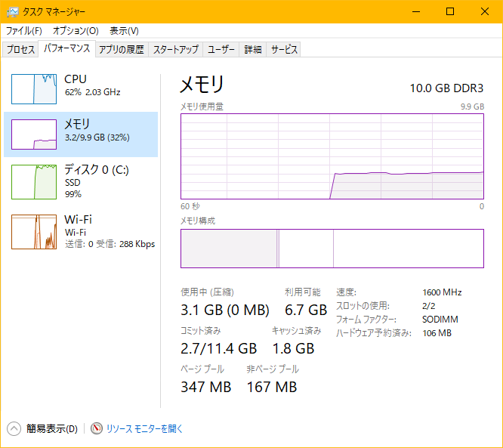
Task: Click the 347 MB paged pool value
Action: coord(206,387)
